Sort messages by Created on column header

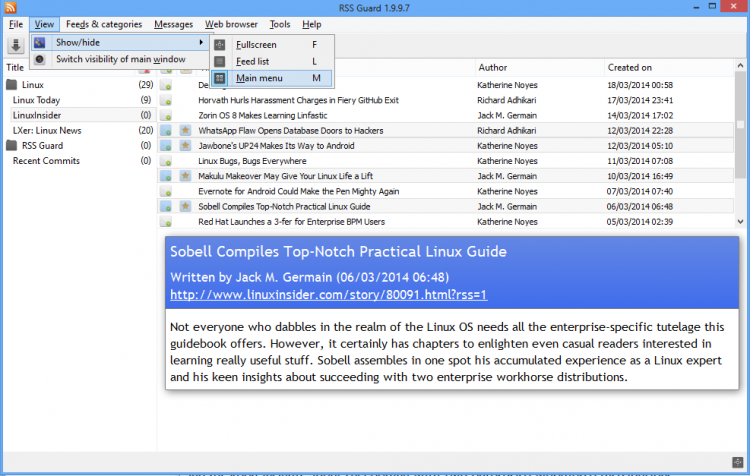pos(669,67)
